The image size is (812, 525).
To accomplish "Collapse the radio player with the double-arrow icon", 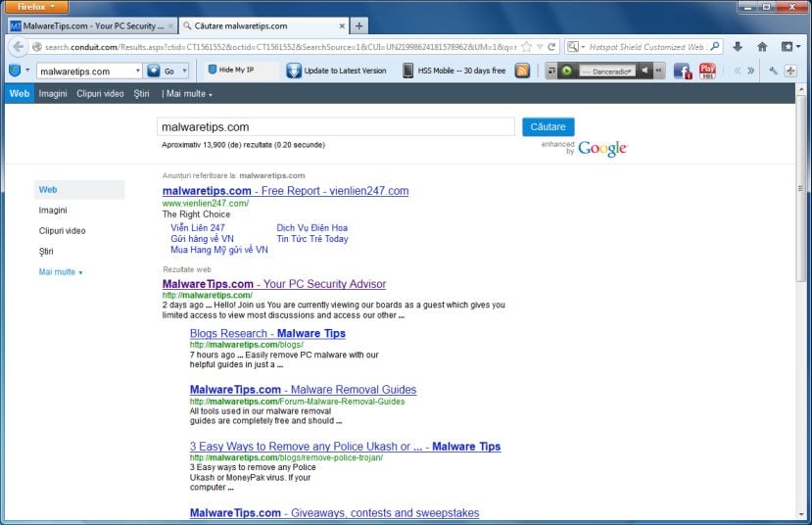I will [659, 71].
